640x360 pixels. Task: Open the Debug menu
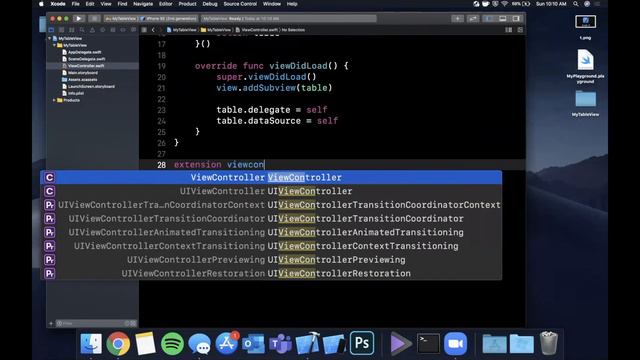[210, 4]
